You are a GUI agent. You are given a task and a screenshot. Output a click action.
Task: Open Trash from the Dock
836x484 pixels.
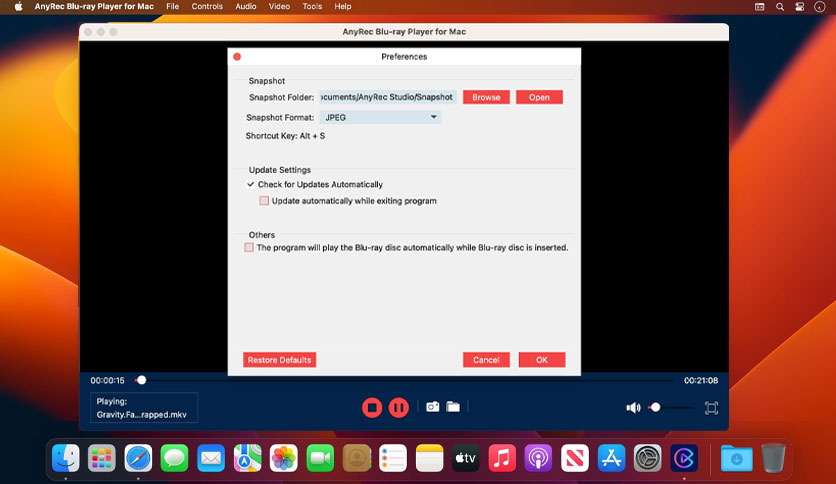point(773,458)
